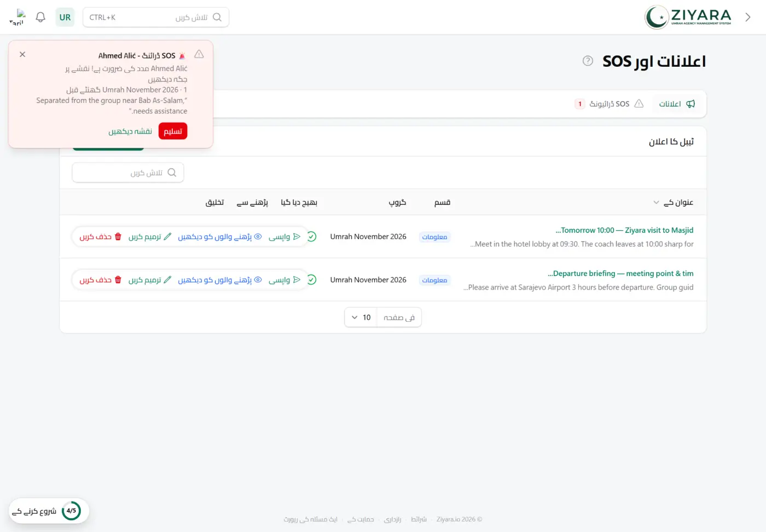Click the قسم column header
The width and height of the screenshot is (766, 532).
pos(442,203)
